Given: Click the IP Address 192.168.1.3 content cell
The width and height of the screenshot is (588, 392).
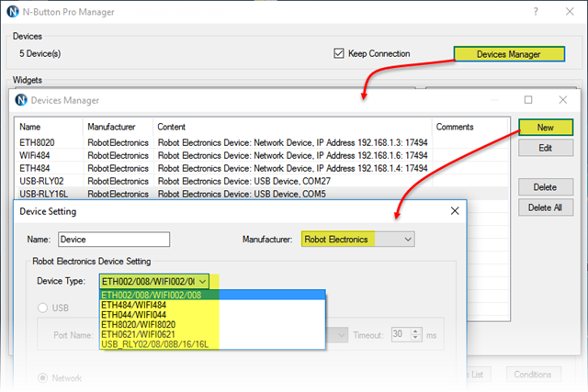Looking at the screenshot, I should 292,143.
